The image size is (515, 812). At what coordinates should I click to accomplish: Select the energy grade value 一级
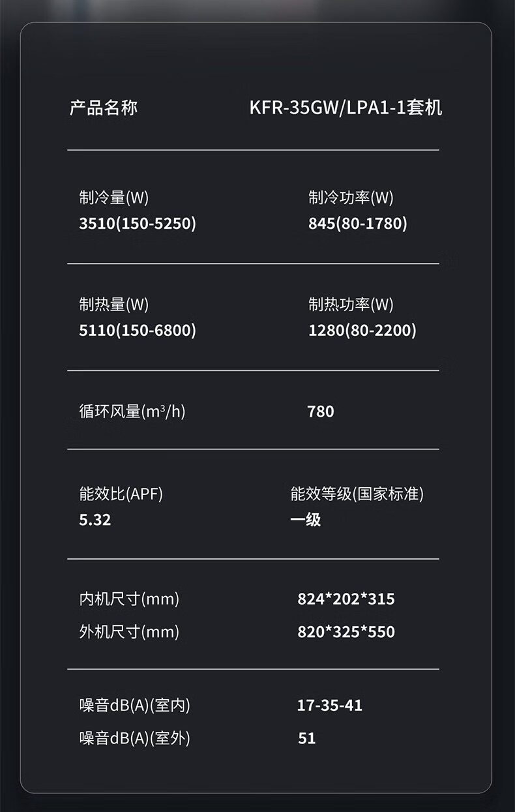305,520
